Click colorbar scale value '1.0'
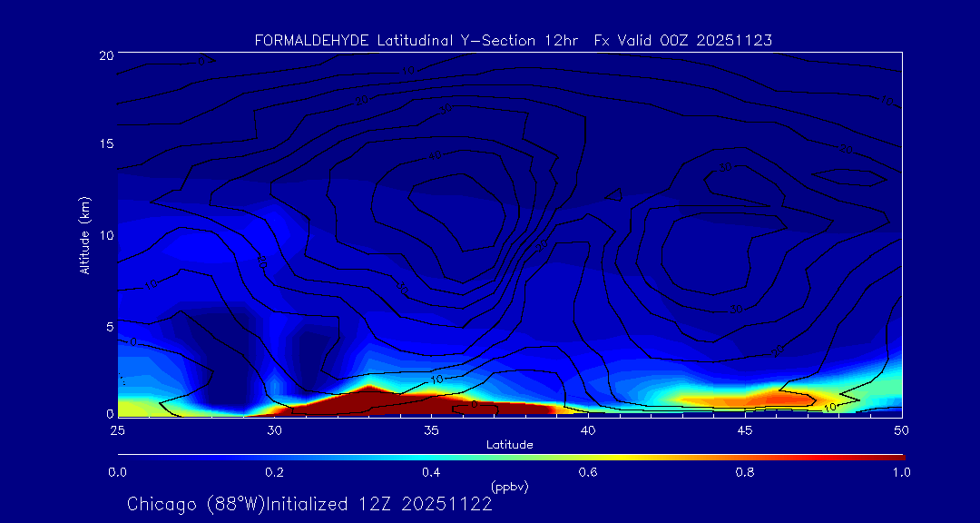The image size is (980, 523). pyautogui.click(x=901, y=473)
